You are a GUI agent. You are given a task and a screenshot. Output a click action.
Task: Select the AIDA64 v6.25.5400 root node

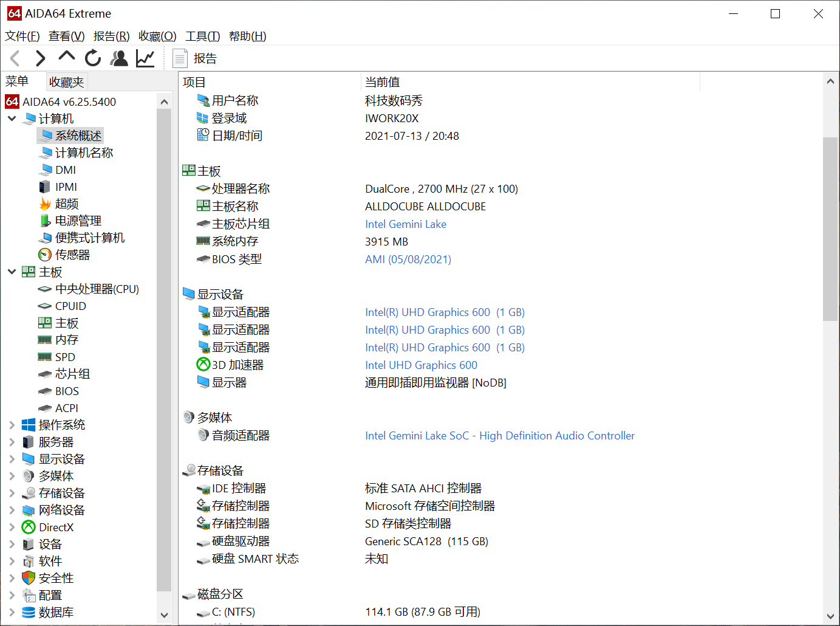click(x=61, y=101)
